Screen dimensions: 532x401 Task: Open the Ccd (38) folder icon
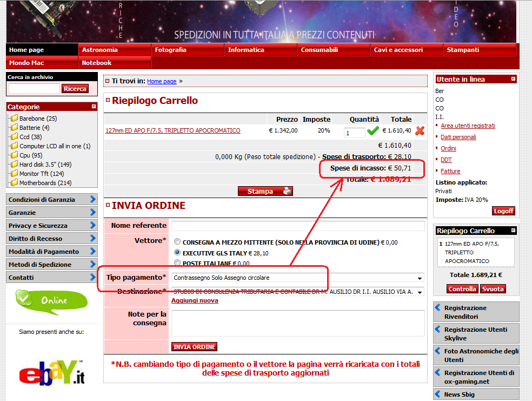(14, 136)
